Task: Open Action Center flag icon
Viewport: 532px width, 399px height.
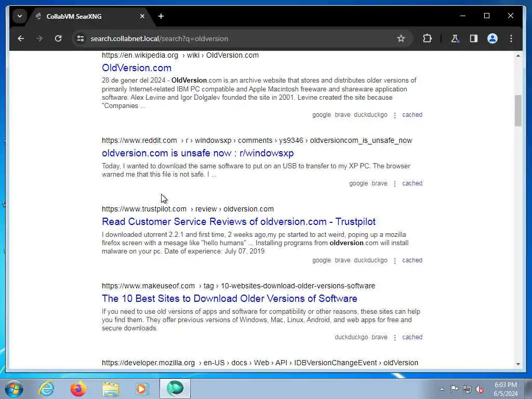Action: [454, 389]
